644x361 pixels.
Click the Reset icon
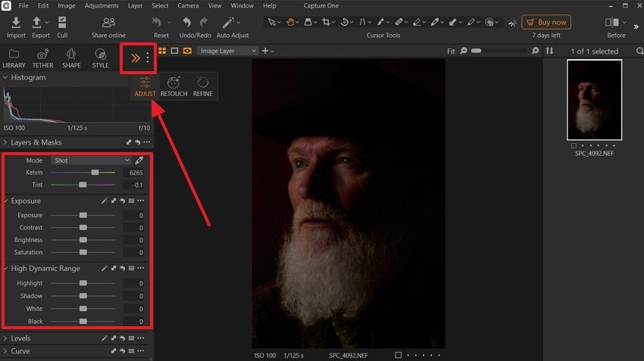(157, 22)
